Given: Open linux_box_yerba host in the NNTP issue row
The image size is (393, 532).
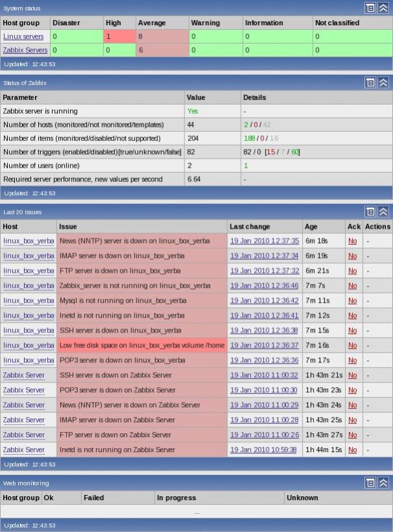Looking at the screenshot, I should [x=29, y=241].
